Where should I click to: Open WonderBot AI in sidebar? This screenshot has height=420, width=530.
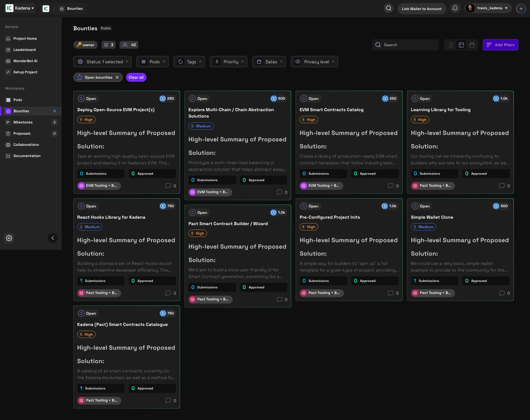31,61
